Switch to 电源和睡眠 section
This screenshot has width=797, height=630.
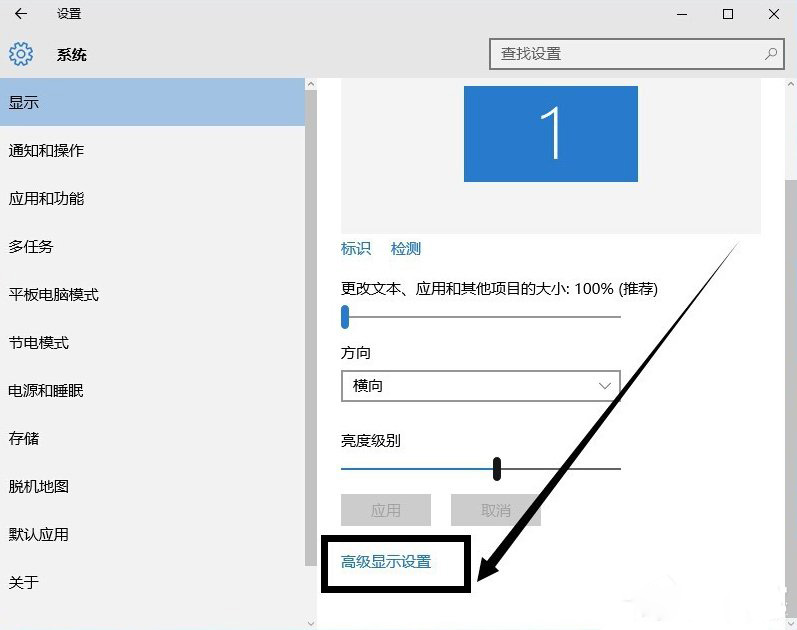(x=47, y=391)
